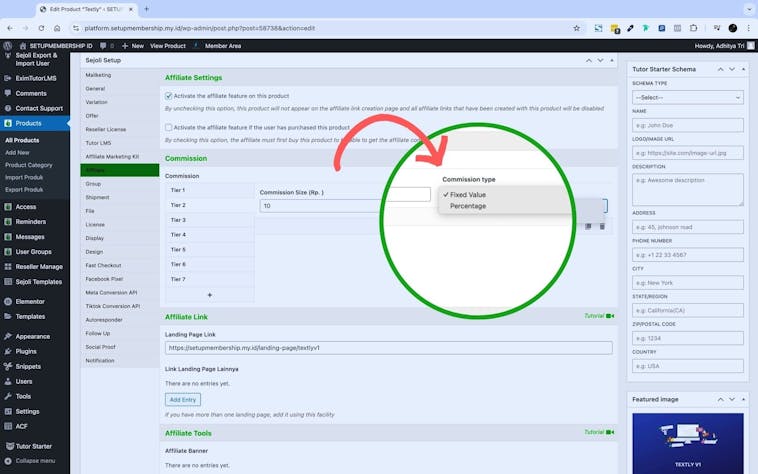Screen dimensions: 758x474
Task: Click the Add Entry button
Action: tap(182, 399)
